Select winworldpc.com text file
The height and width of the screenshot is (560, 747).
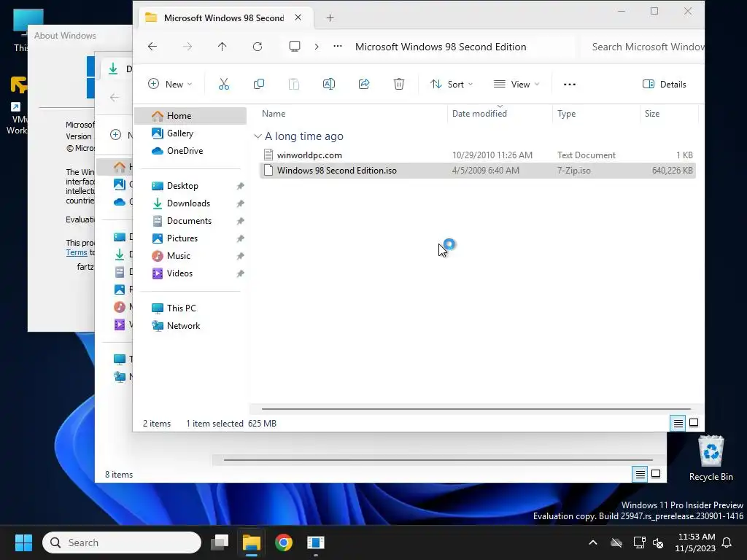point(478,155)
